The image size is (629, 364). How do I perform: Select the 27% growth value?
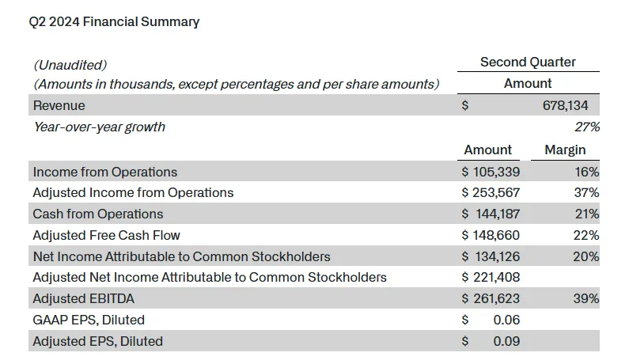586,127
